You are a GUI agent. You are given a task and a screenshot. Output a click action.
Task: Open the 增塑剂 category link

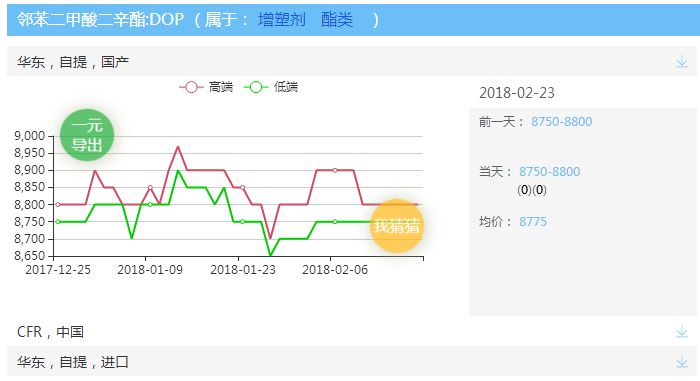coord(282,20)
